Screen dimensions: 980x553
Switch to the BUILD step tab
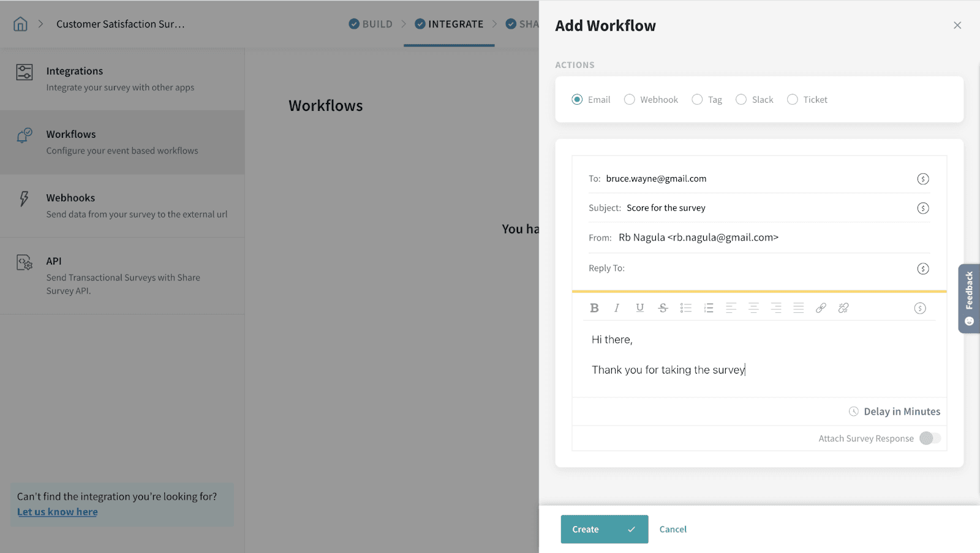pyautogui.click(x=371, y=24)
